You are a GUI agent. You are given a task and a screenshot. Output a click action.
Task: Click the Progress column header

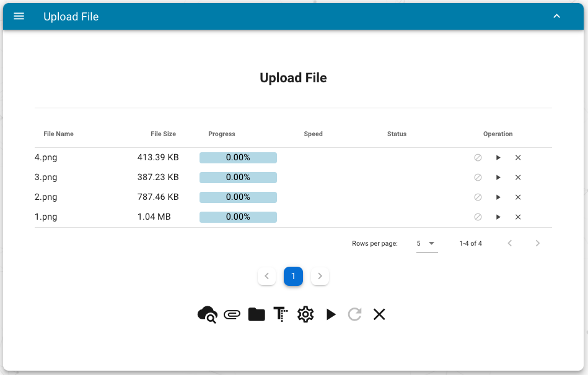222,134
